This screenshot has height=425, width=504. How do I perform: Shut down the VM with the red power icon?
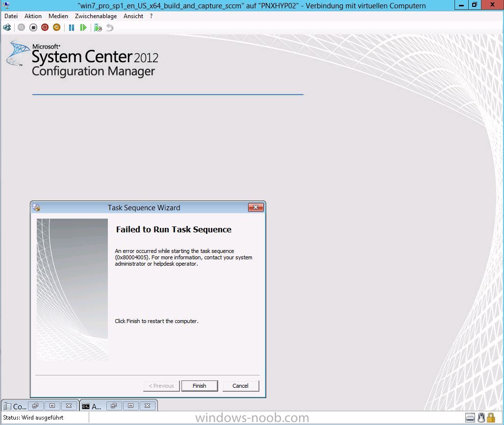point(45,27)
